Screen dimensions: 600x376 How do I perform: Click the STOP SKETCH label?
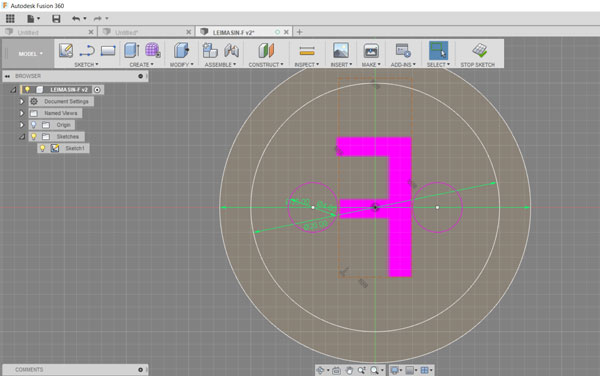pyautogui.click(x=478, y=65)
